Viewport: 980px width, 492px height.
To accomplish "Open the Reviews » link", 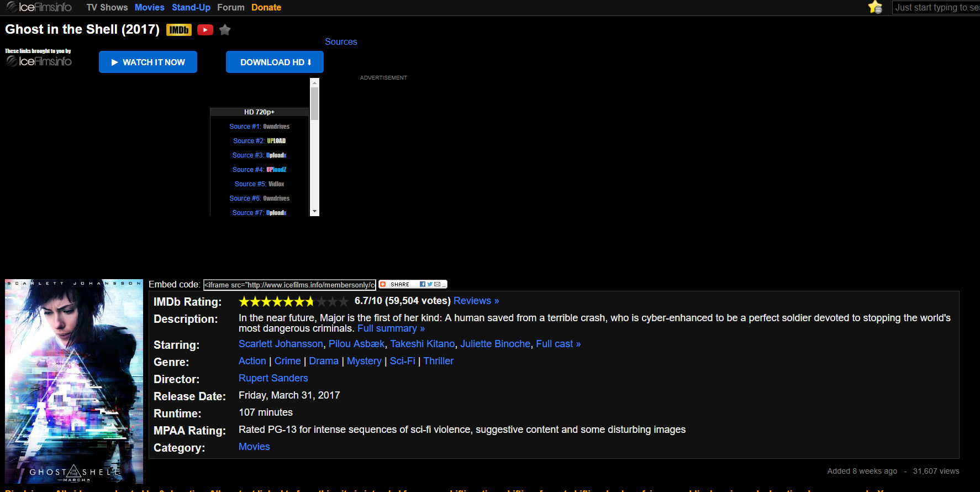I will coord(476,301).
